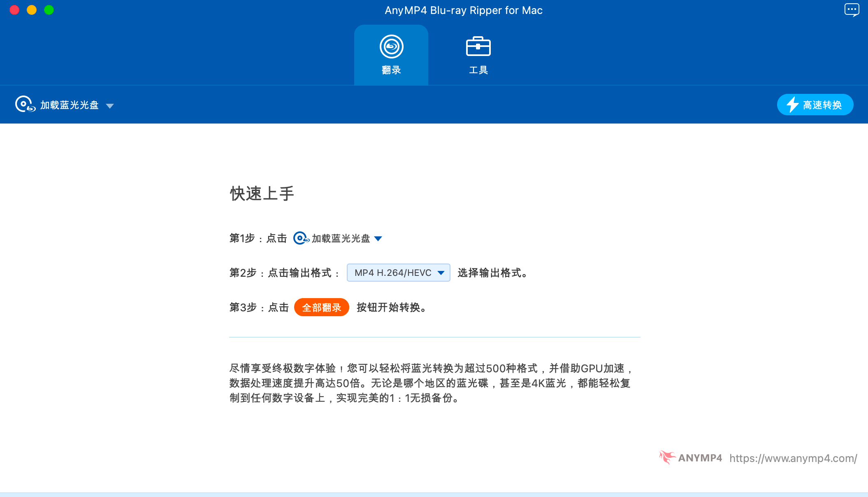This screenshot has height=497, width=868.
Task: Click the 快速上手 heading text
Action: point(262,194)
